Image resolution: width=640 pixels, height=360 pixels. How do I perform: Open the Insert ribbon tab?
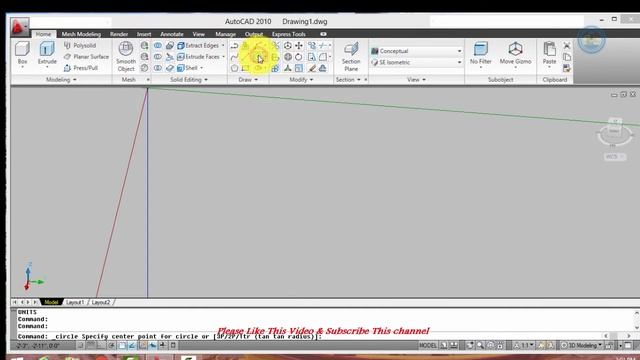click(x=144, y=34)
